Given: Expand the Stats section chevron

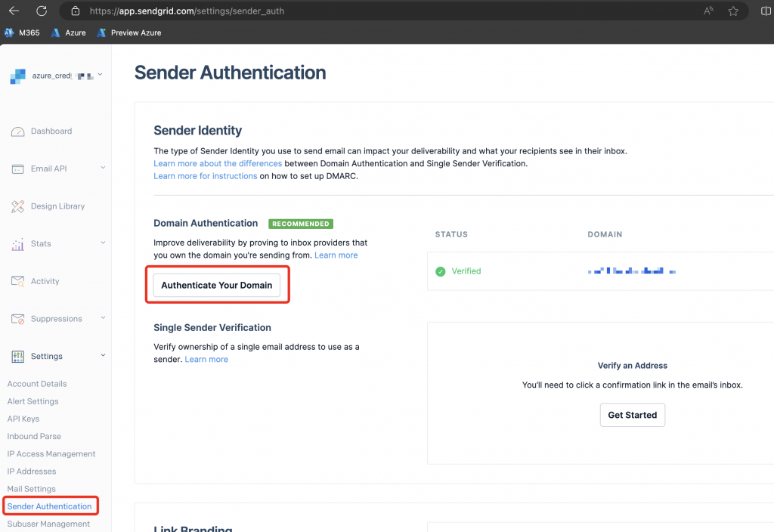Looking at the screenshot, I should [103, 243].
